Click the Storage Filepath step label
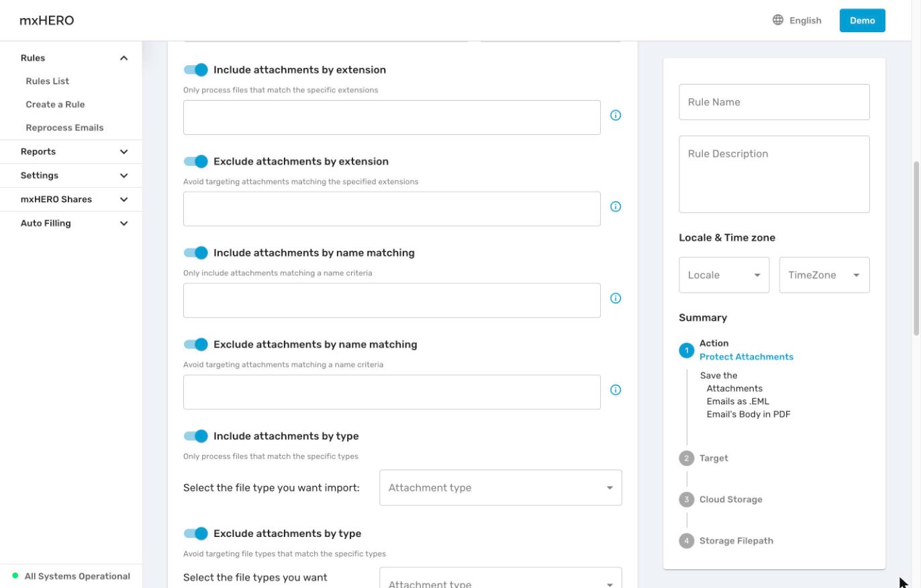The height and width of the screenshot is (588, 921). [x=736, y=541]
